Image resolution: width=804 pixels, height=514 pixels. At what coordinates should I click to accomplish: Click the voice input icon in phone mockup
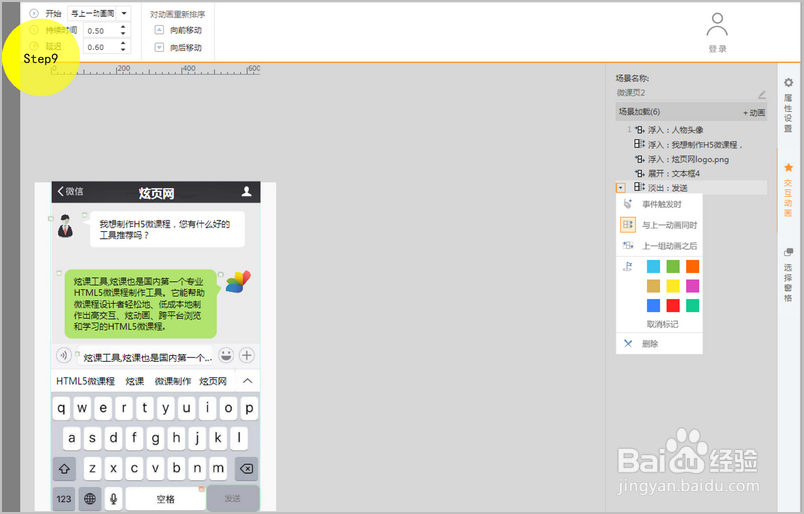click(63, 354)
